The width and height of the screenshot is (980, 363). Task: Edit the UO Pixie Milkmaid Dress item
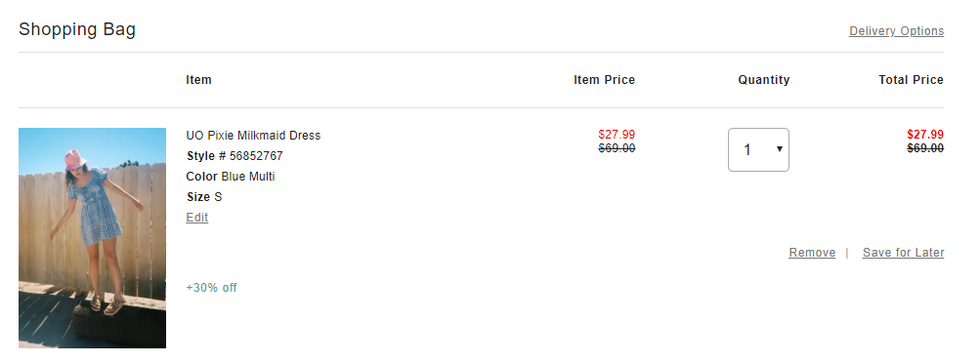pyautogui.click(x=196, y=218)
